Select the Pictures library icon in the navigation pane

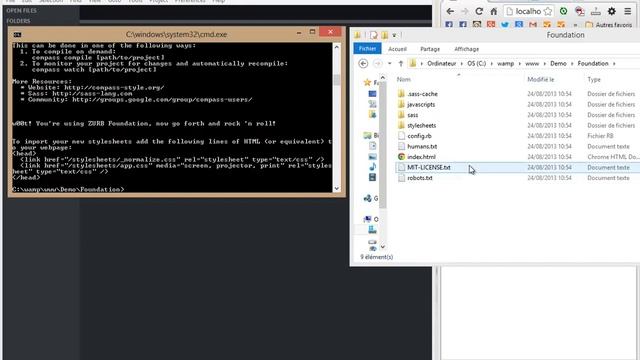[372, 156]
